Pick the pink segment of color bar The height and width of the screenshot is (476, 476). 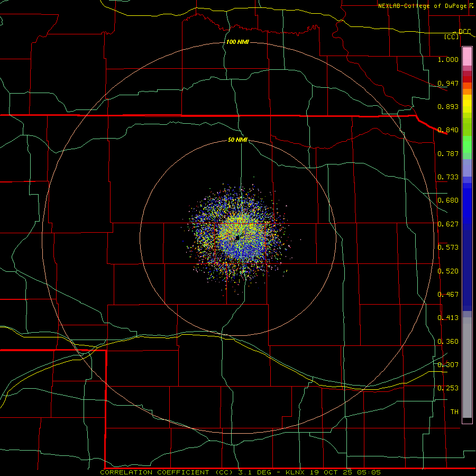[467, 57]
